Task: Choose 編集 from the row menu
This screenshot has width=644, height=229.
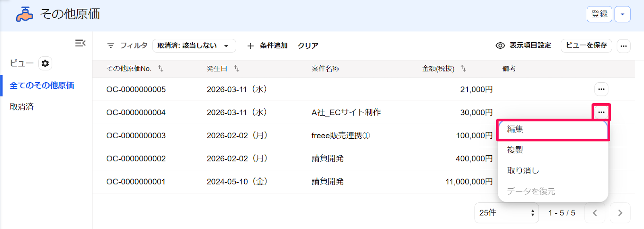Action: pyautogui.click(x=553, y=129)
